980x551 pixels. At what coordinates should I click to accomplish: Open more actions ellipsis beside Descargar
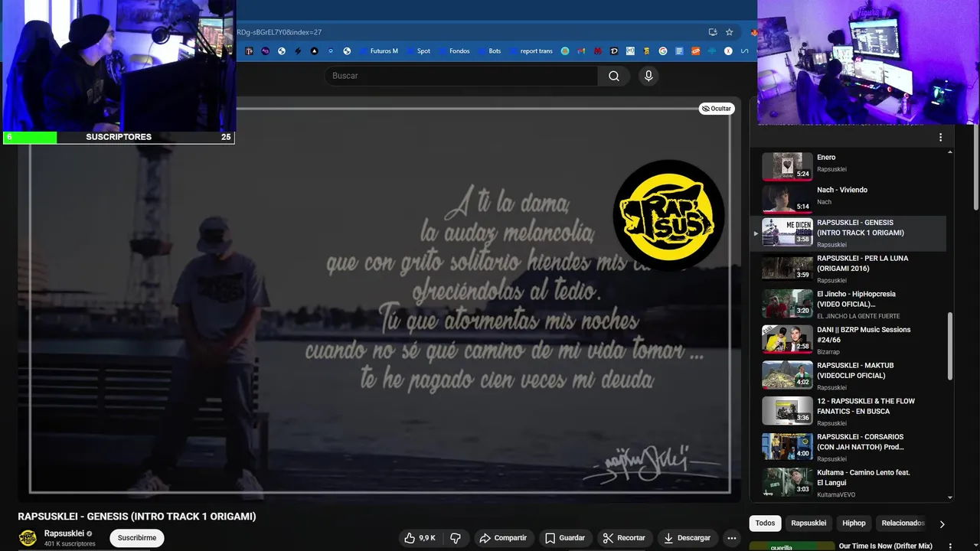point(731,538)
